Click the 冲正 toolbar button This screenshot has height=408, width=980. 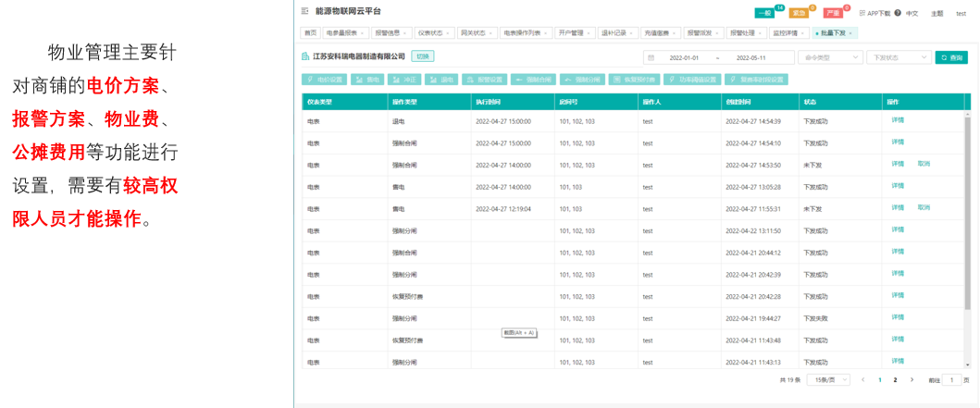pos(404,80)
